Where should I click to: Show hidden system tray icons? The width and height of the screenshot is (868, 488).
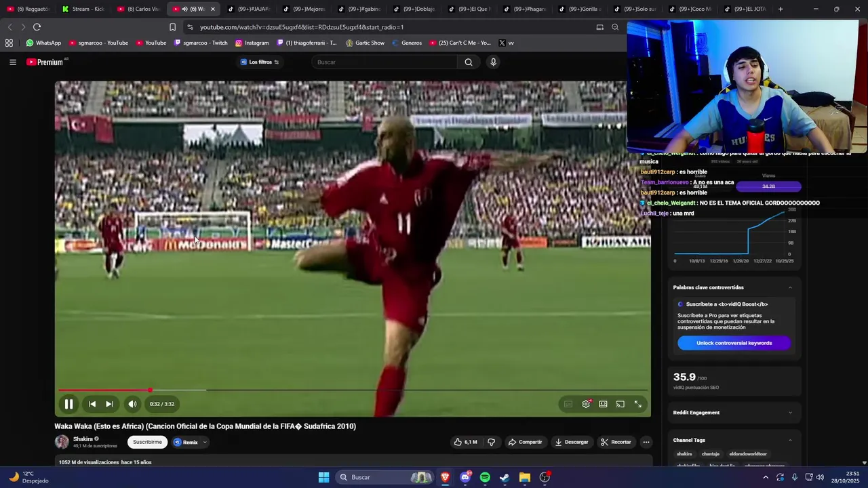pos(766,477)
